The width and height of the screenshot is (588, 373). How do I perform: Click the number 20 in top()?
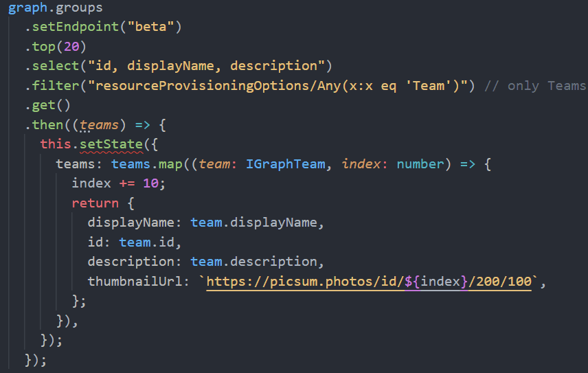(71, 47)
